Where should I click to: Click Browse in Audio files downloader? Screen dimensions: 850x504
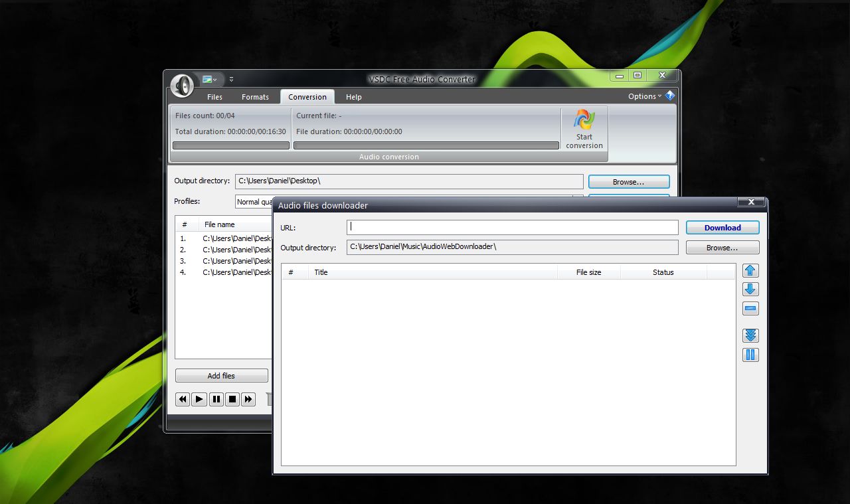(x=722, y=248)
